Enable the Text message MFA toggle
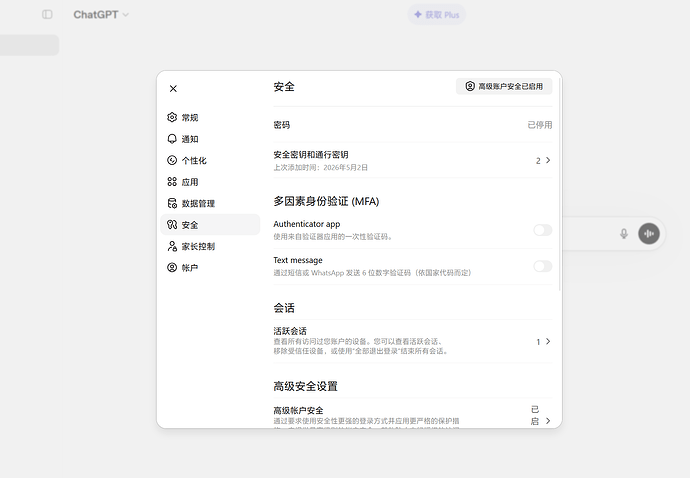The width and height of the screenshot is (690, 478). coord(543,266)
